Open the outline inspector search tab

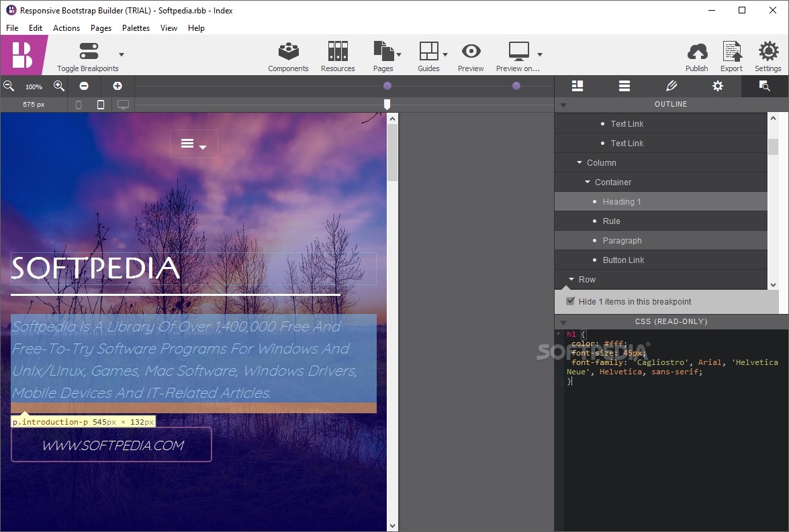point(764,86)
